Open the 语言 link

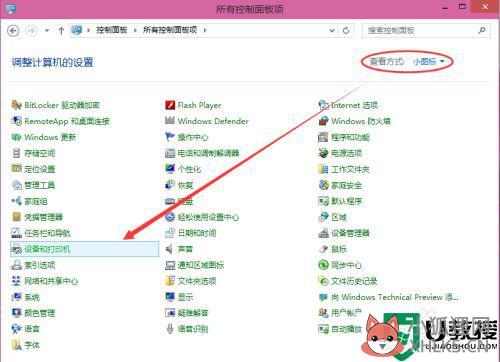(32, 329)
